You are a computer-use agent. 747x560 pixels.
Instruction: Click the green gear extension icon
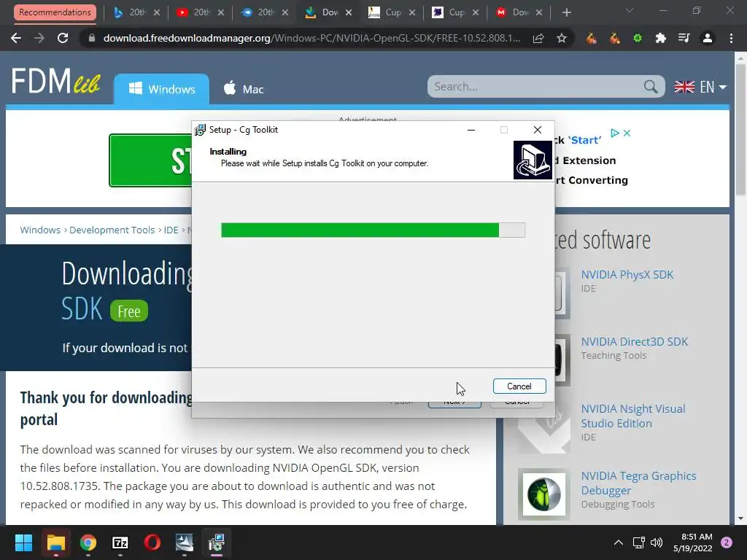638,38
